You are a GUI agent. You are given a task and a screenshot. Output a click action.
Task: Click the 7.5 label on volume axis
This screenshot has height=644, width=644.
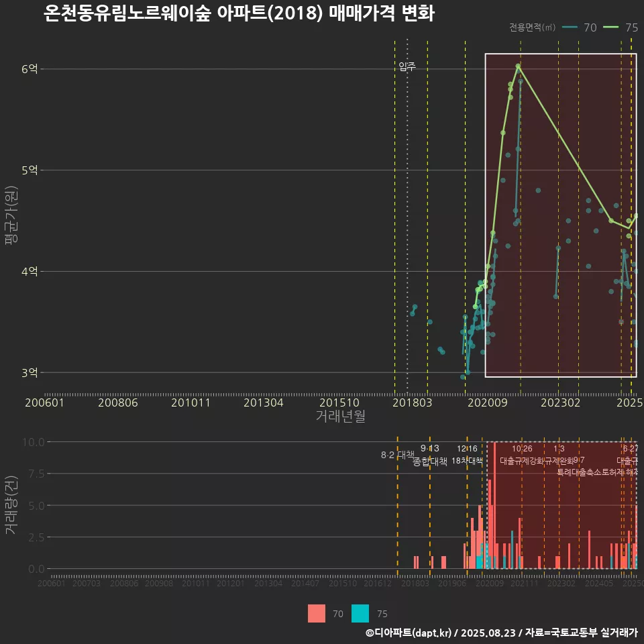coord(36,474)
